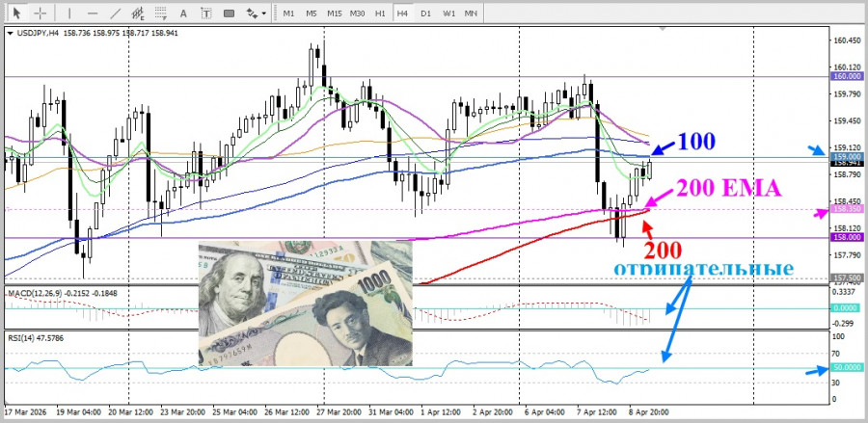The image size is (868, 423).
Task: Choose the Trendline drawing tool
Action: tap(115, 13)
